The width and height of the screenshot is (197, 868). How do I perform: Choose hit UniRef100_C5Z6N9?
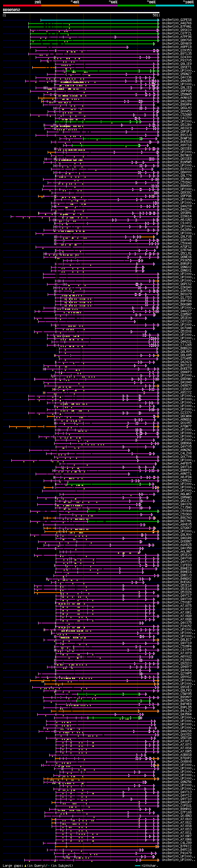point(177,115)
